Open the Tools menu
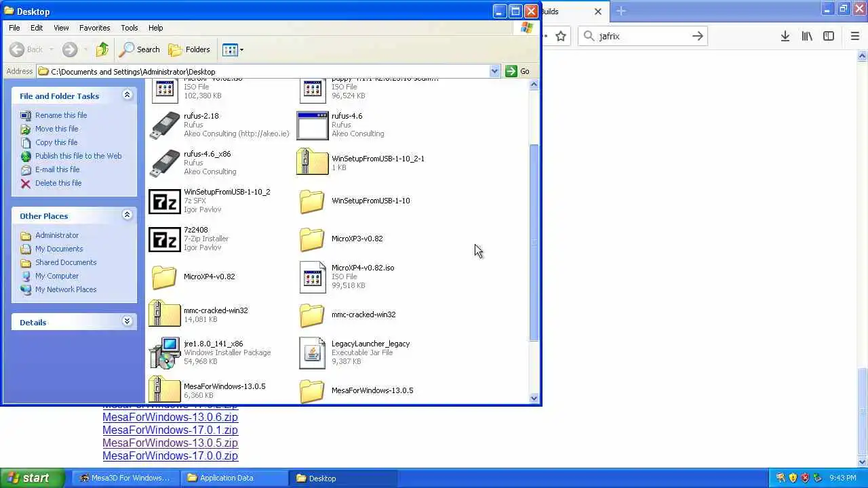Screen dimensions: 868x488 coord(130,28)
